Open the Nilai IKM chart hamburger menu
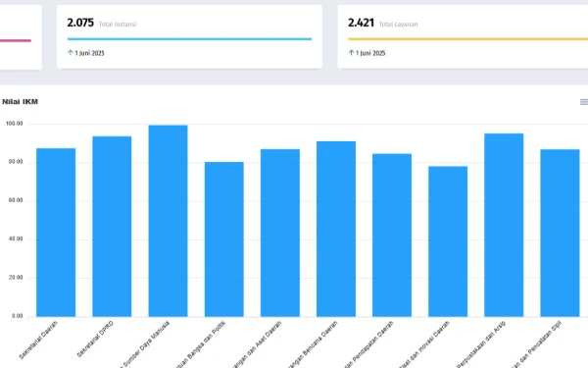The image size is (588, 368). 584,102
